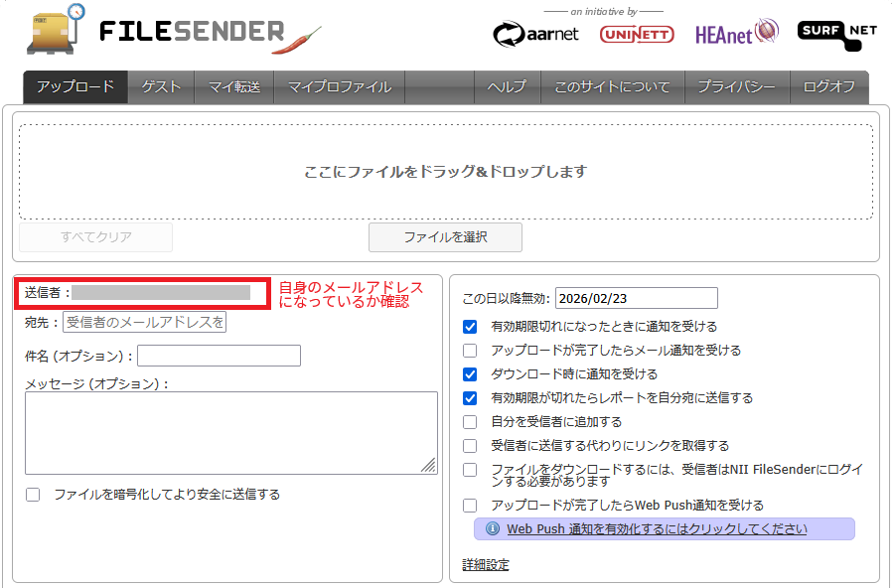Screen dimensions: 892x588
Task: Click the SURFnet logo
Action: (836, 35)
